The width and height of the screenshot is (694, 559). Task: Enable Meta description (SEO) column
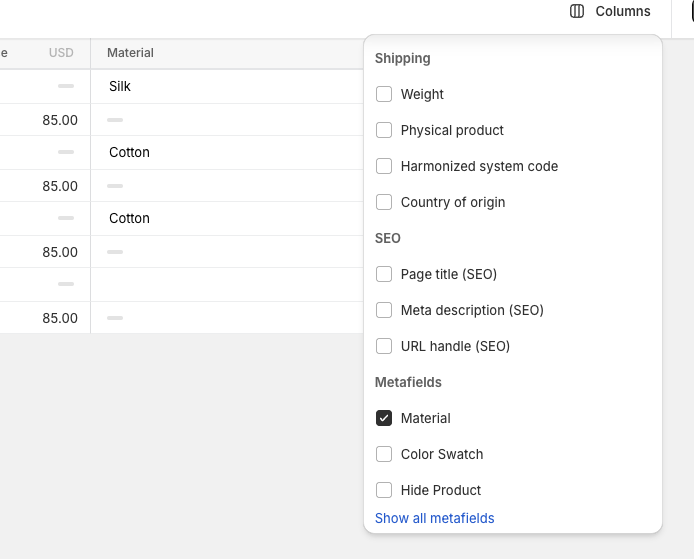pyautogui.click(x=384, y=310)
